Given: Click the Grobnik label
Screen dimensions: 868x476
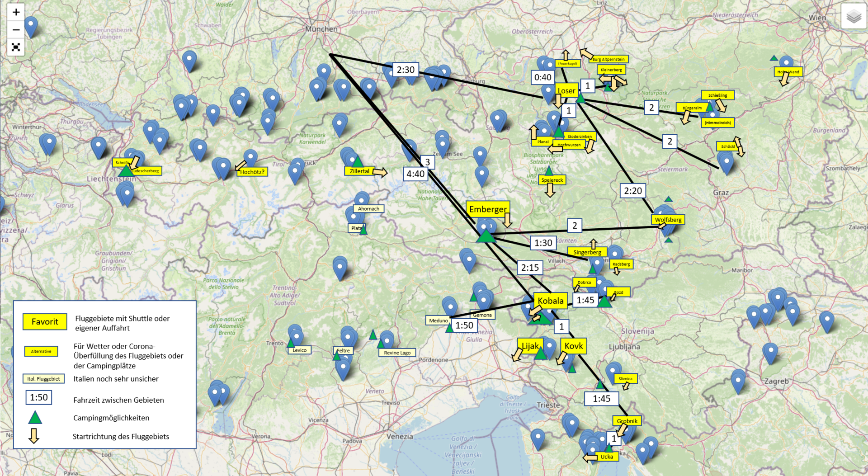Looking at the screenshot, I should pyautogui.click(x=627, y=421).
